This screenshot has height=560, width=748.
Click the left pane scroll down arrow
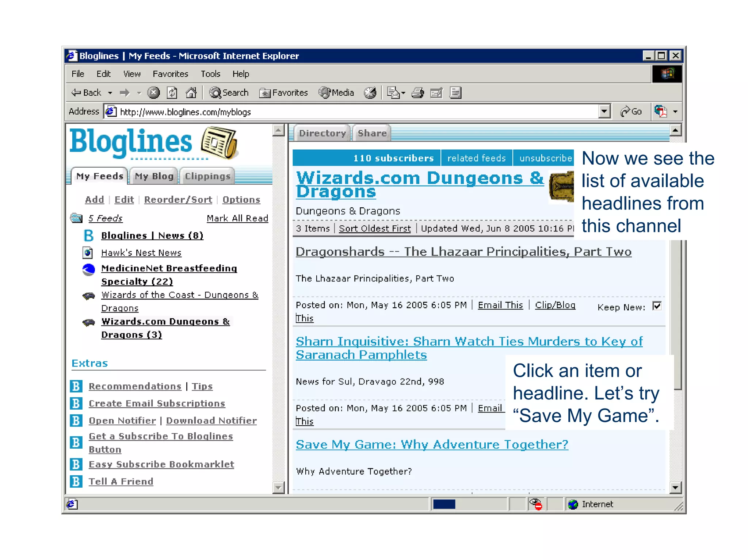[279, 487]
